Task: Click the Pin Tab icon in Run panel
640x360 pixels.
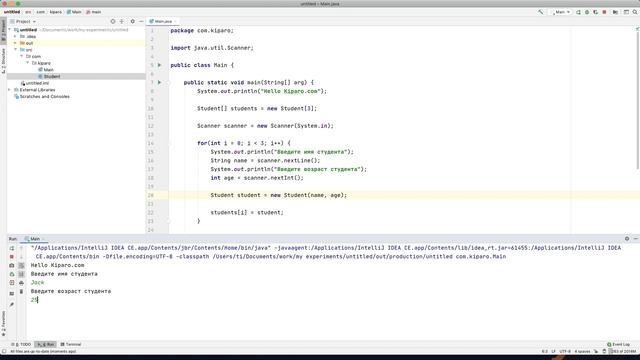Action: [12, 305]
